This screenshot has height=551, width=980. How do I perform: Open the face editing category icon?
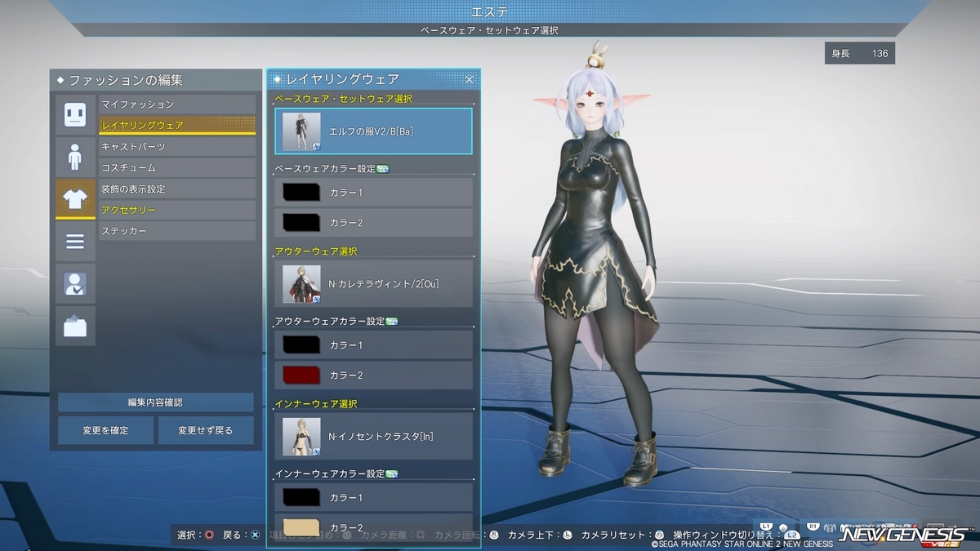(75, 113)
